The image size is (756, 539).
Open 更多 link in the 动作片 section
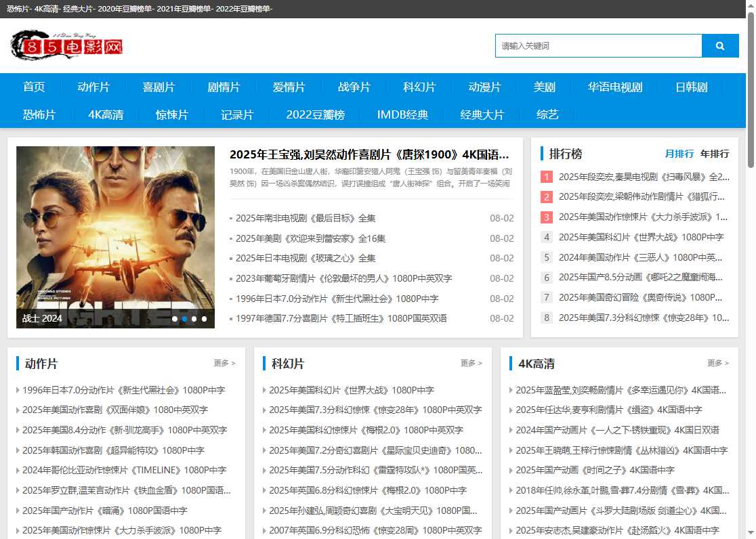(224, 363)
